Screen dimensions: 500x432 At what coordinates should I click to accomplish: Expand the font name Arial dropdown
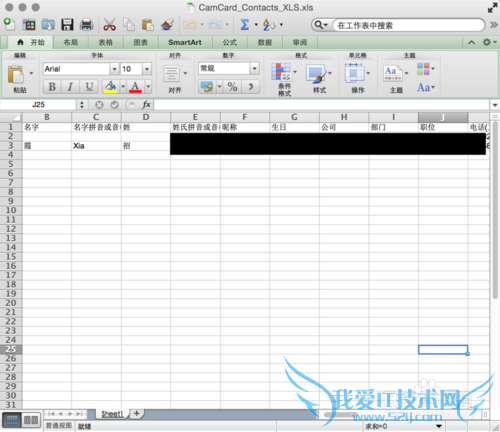(x=114, y=69)
